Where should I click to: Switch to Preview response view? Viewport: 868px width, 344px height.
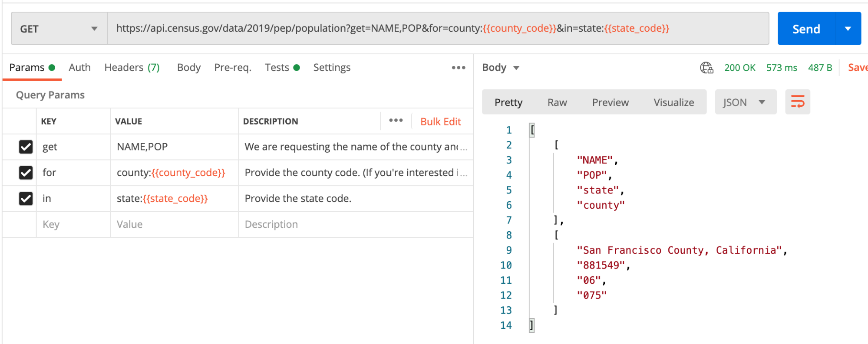click(x=610, y=102)
